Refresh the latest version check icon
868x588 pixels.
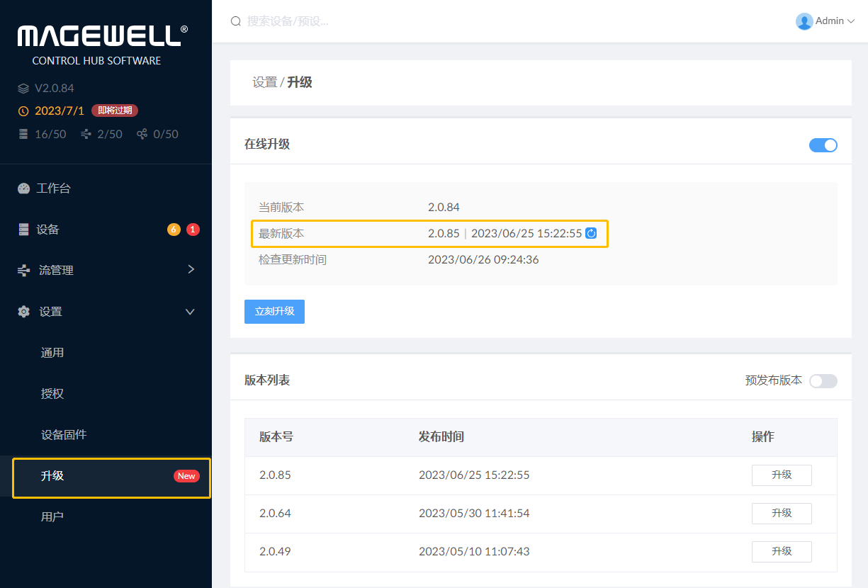point(591,232)
